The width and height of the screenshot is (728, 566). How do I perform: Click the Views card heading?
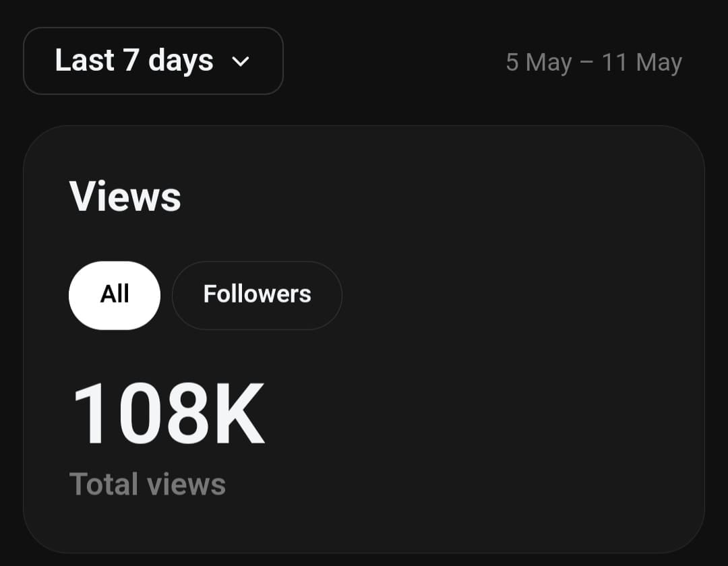point(125,197)
